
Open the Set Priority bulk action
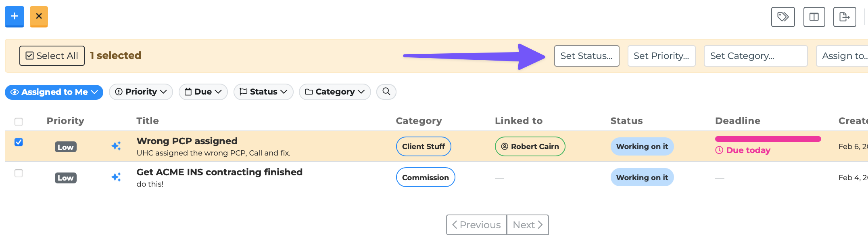(661, 56)
